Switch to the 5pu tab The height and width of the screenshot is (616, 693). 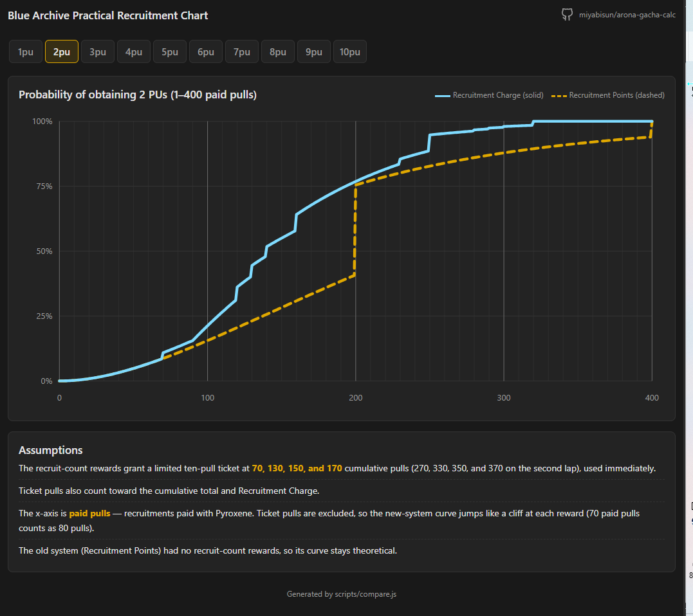click(170, 51)
